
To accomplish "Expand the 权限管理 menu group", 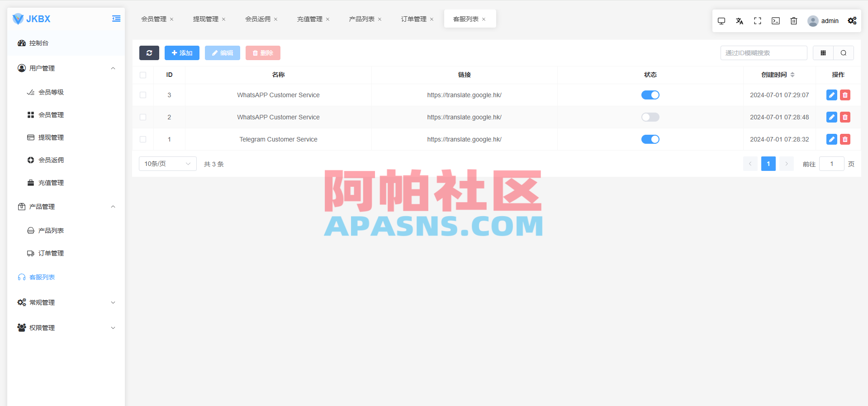I will click(66, 328).
